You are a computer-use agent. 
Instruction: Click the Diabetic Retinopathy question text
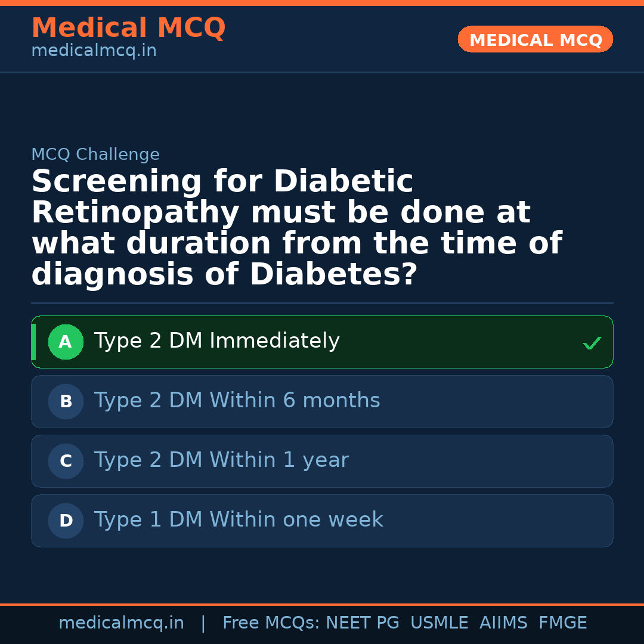296,228
